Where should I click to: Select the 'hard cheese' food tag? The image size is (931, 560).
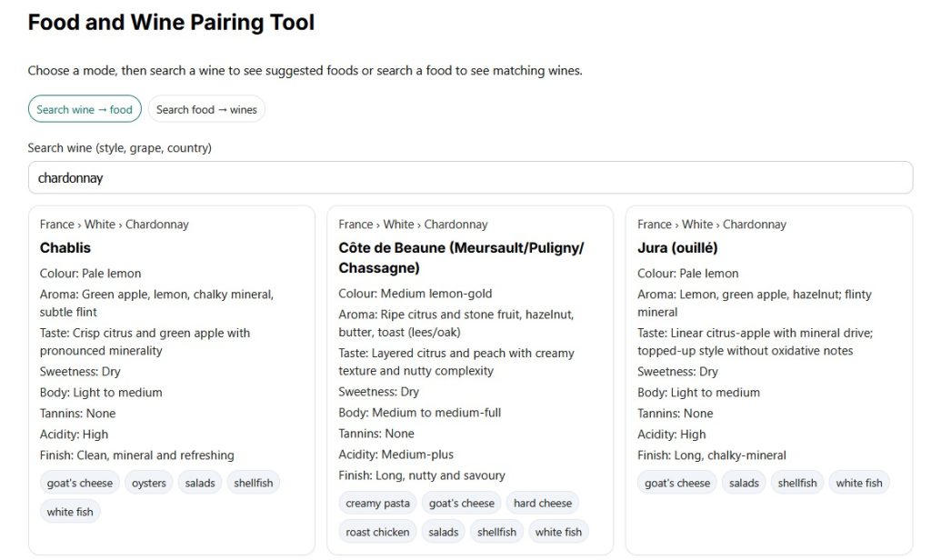click(x=542, y=503)
